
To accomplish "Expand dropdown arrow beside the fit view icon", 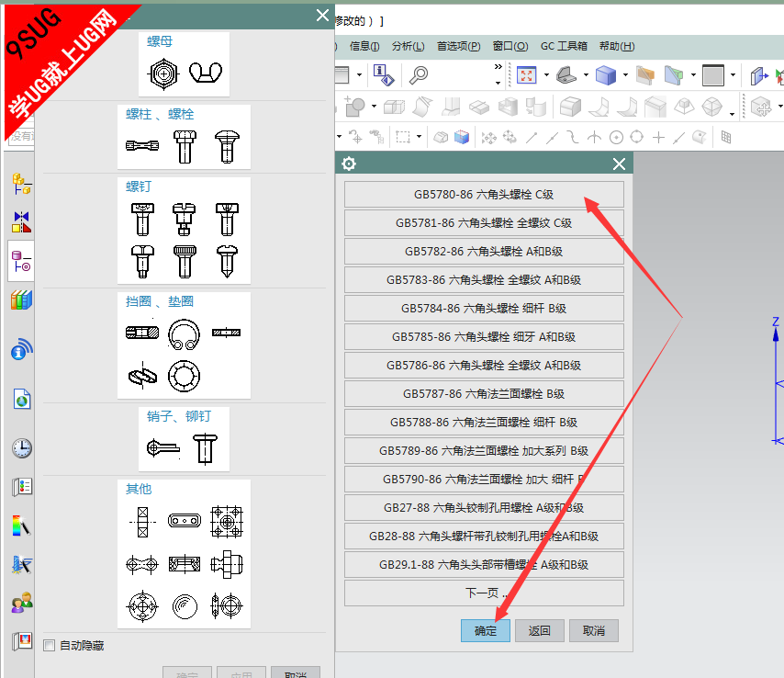I will [x=546, y=75].
